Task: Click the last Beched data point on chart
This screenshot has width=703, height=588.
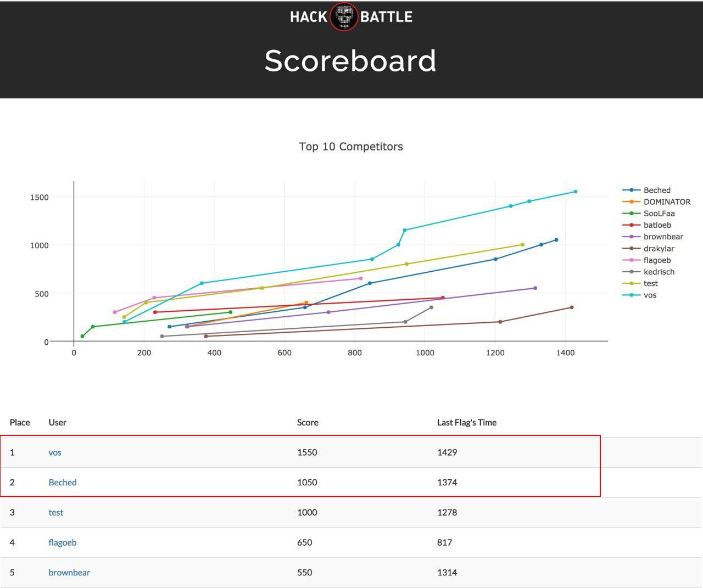Action: [556, 240]
